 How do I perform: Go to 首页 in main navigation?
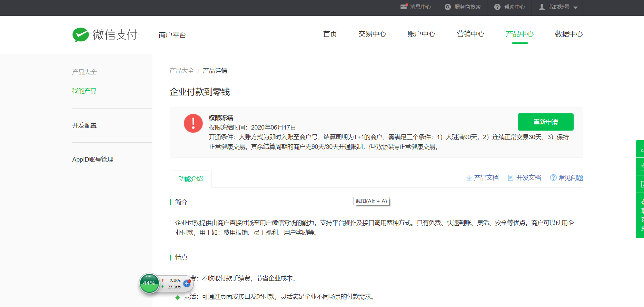(x=330, y=34)
